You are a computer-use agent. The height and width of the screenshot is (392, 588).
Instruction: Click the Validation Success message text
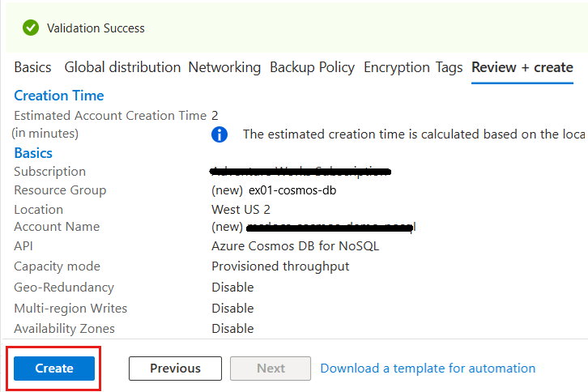96,28
